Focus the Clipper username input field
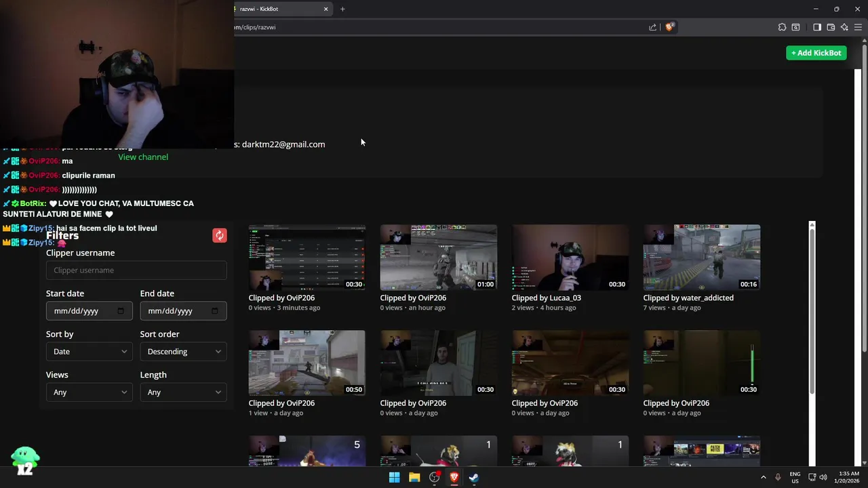The image size is (868, 488). [136, 270]
